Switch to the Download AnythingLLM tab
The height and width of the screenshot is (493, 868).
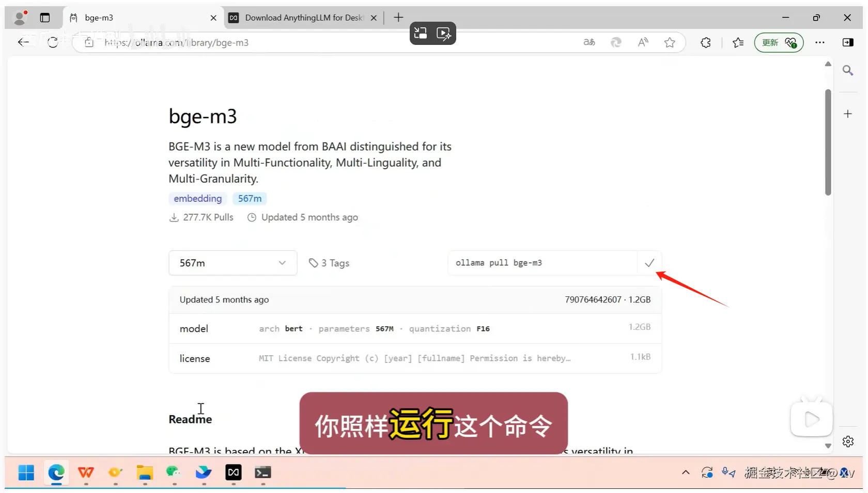pos(304,18)
